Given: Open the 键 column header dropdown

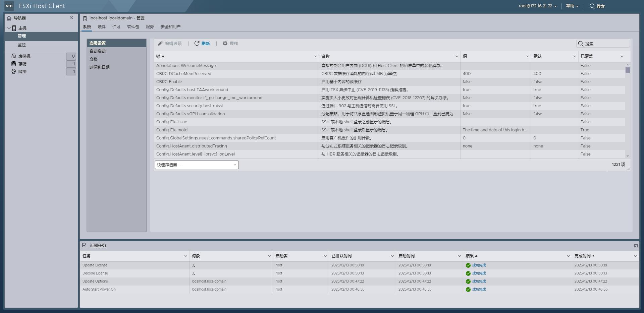Looking at the screenshot, I should point(315,56).
